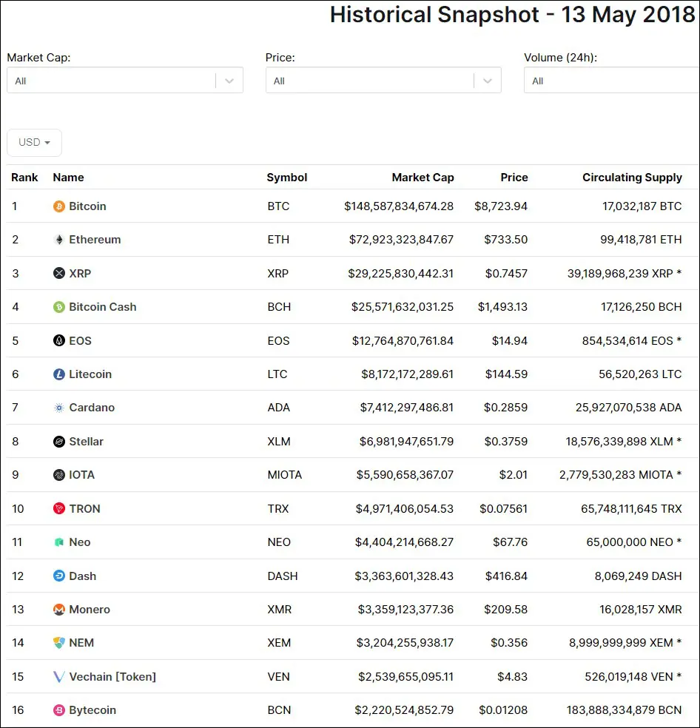Click the Monero orange logo icon

59,609
